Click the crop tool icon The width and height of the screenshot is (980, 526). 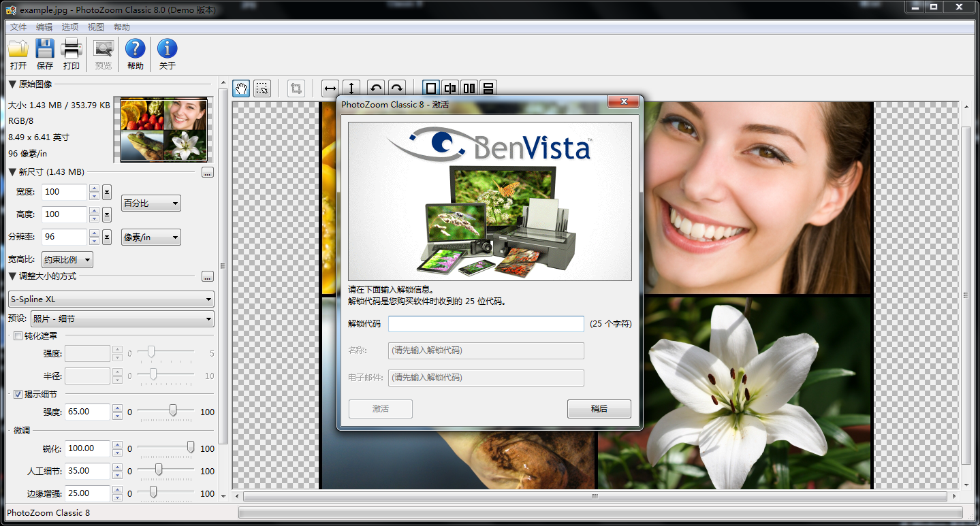[x=296, y=88]
